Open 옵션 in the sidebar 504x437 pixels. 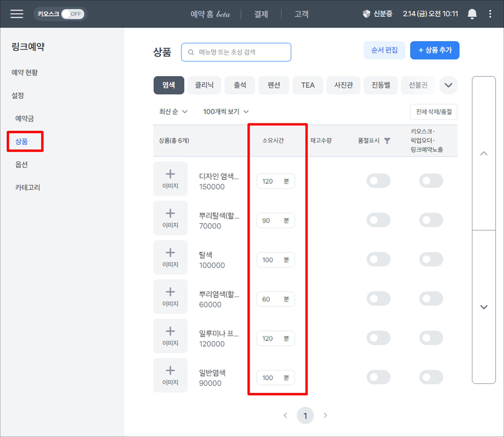coord(21,165)
